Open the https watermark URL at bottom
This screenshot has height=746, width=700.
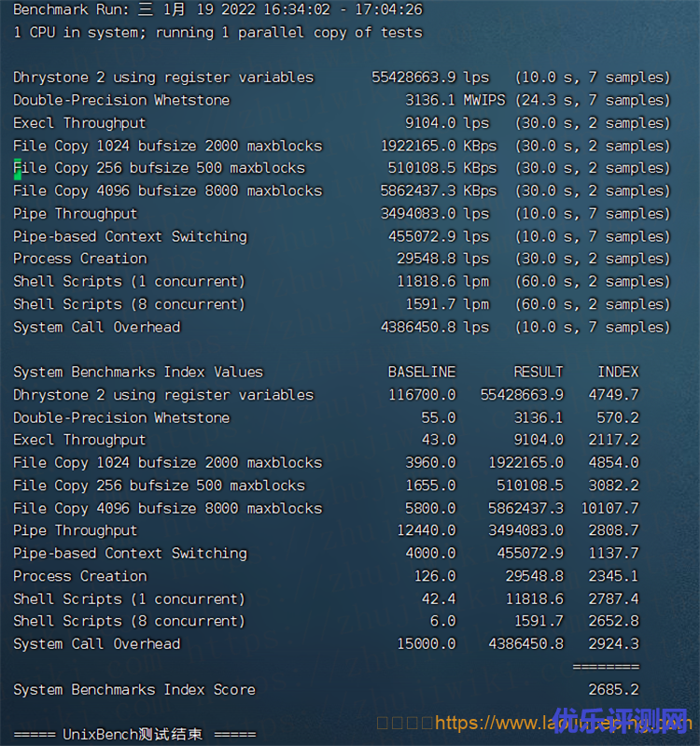[x=560, y=723]
